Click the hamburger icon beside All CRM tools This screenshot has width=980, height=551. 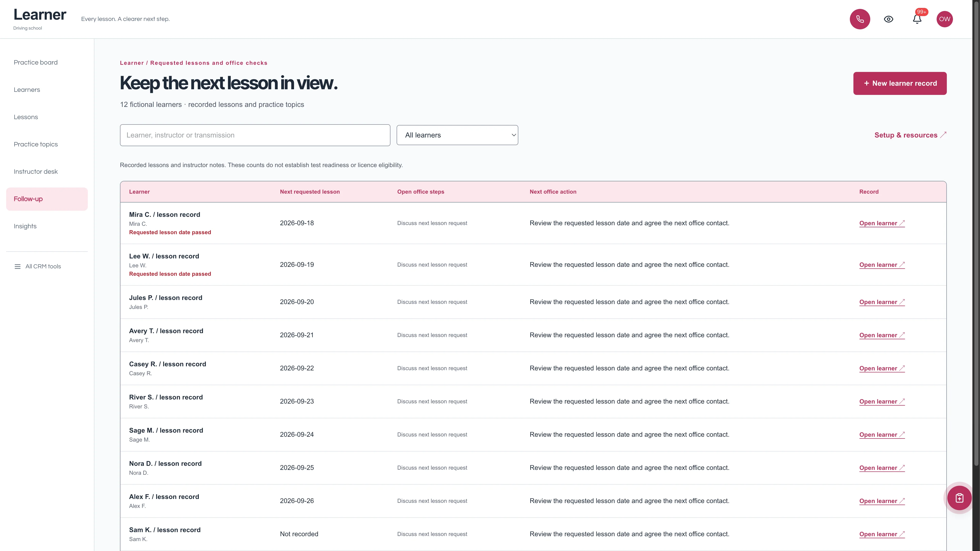(x=18, y=267)
